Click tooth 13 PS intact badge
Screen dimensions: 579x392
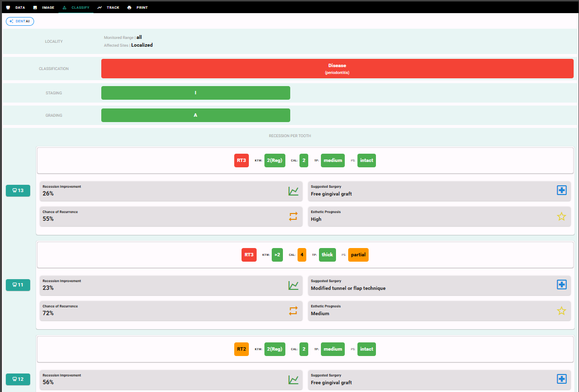367,160
